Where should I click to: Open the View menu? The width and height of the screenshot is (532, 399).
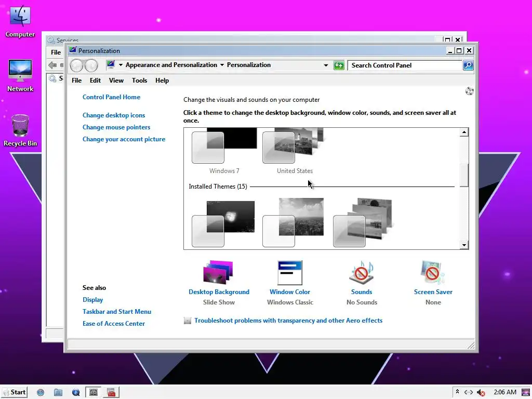116,81
